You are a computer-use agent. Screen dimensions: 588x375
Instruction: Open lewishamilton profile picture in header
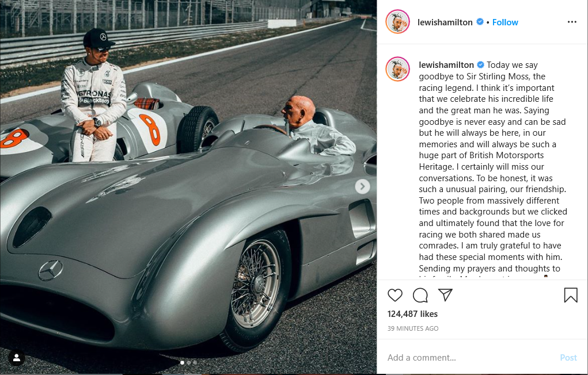[397, 22]
